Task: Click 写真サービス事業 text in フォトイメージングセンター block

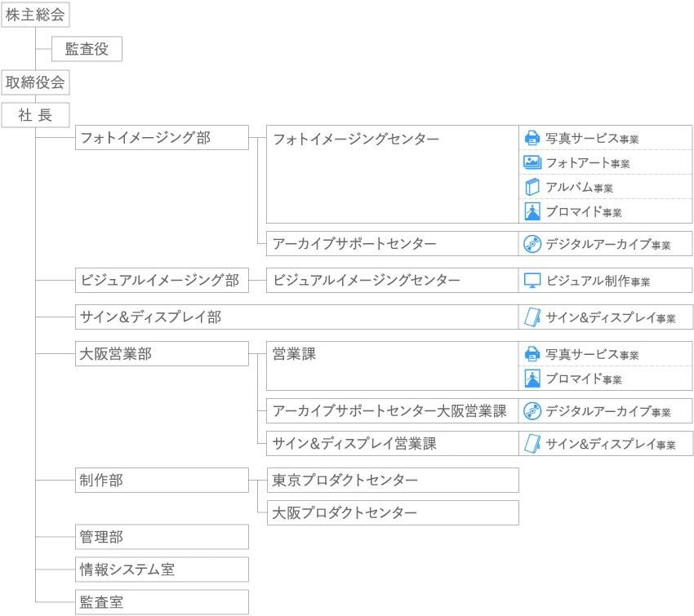Action: click(x=592, y=139)
